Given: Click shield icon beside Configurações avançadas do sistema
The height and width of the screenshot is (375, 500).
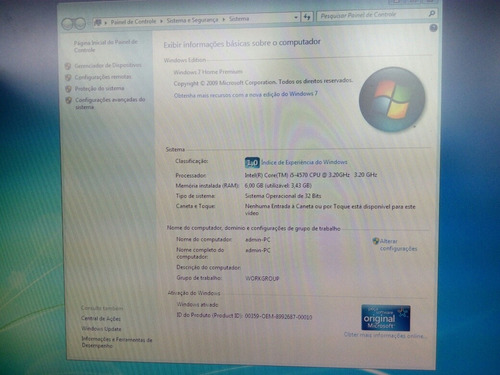Looking at the screenshot, I should [x=69, y=100].
